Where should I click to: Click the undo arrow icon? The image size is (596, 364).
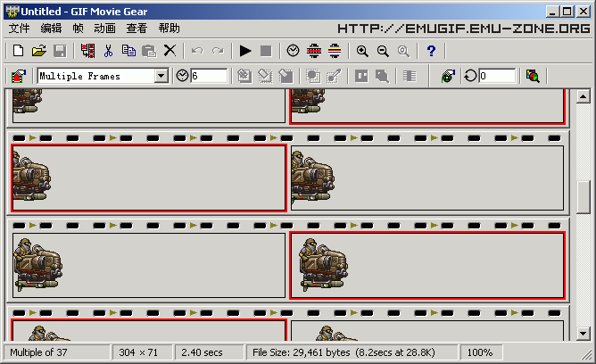[197, 51]
